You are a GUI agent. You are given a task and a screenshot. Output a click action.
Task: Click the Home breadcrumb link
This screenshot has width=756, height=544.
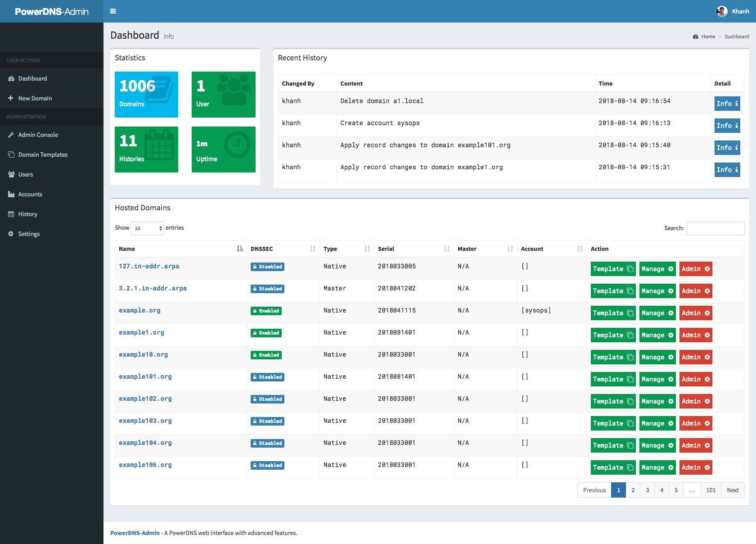point(707,36)
